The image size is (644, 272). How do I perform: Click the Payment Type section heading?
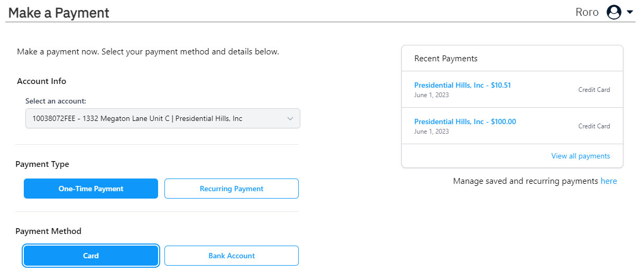click(x=42, y=164)
